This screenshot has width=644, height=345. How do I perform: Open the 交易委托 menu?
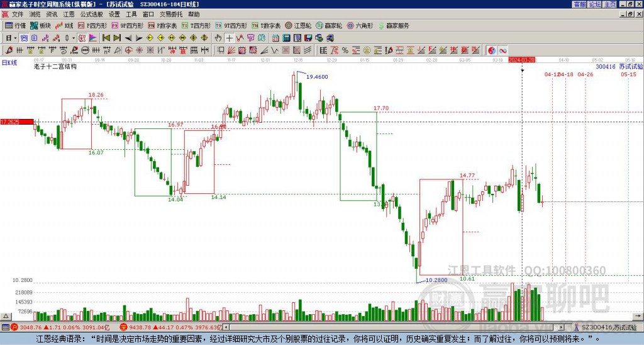[x=171, y=14]
